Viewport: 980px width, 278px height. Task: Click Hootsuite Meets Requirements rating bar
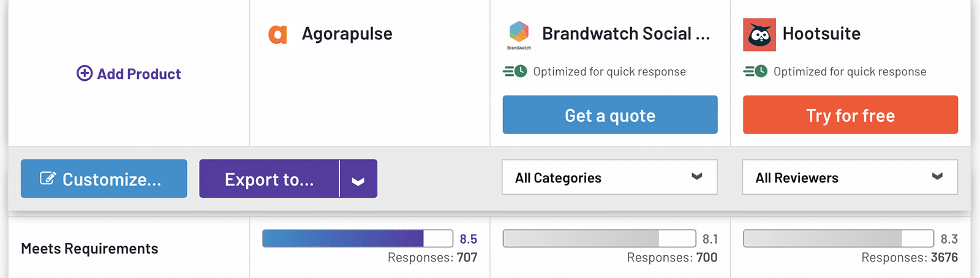tap(838, 238)
